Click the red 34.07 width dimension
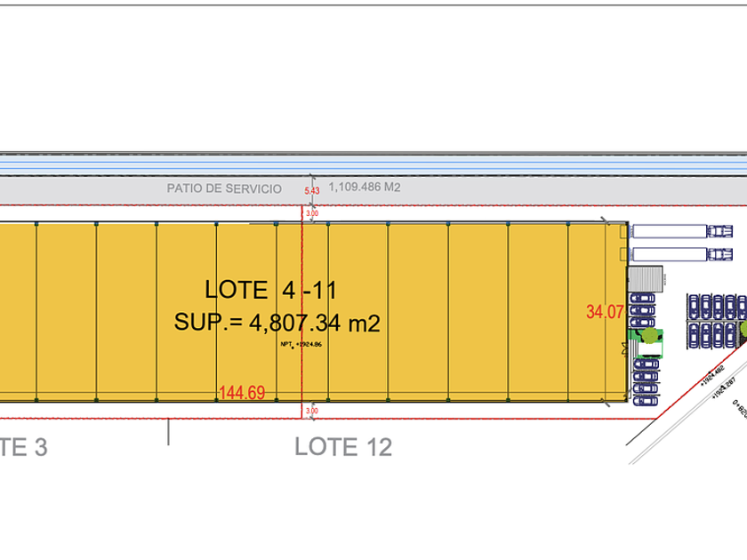747x560 pixels. point(603,312)
